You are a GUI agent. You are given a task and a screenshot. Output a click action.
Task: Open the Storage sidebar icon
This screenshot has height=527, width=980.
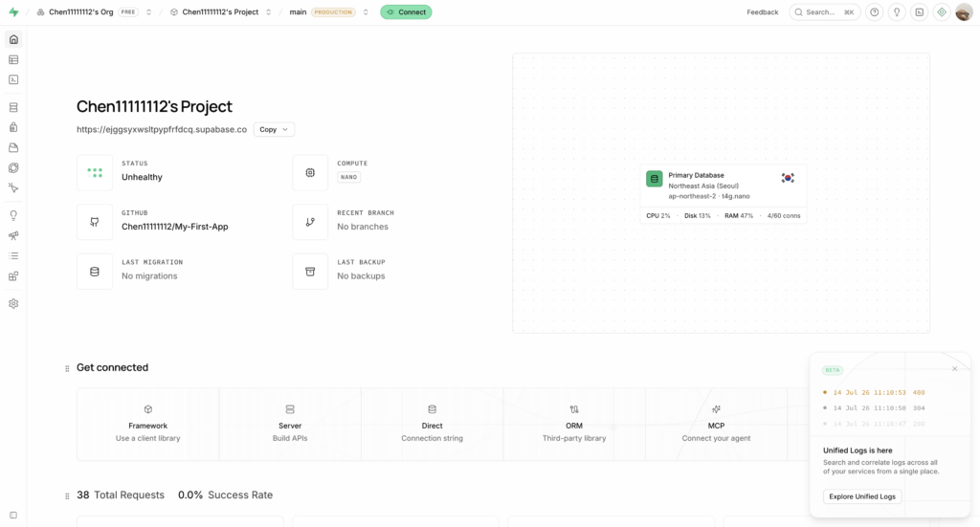(x=13, y=148)
